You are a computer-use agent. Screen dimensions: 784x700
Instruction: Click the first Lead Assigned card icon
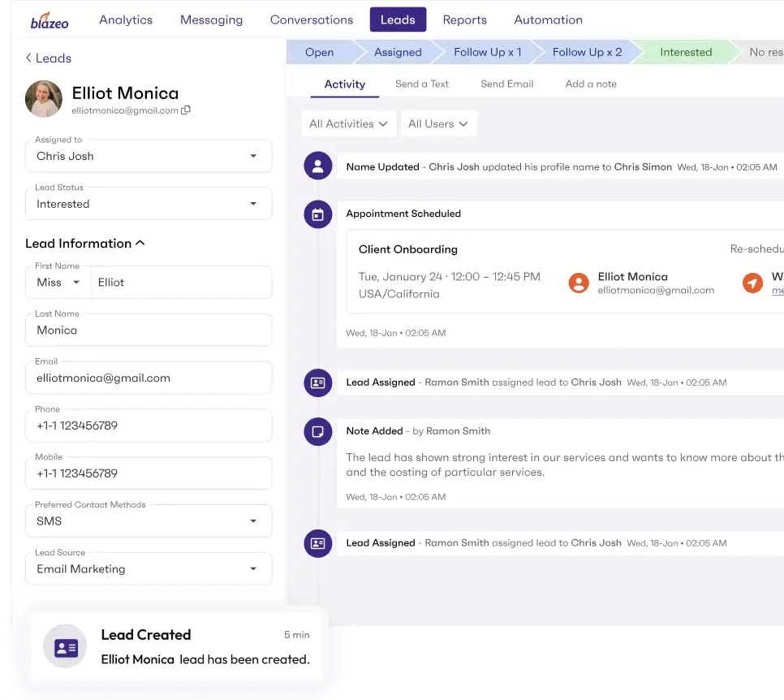coord(317,382)
